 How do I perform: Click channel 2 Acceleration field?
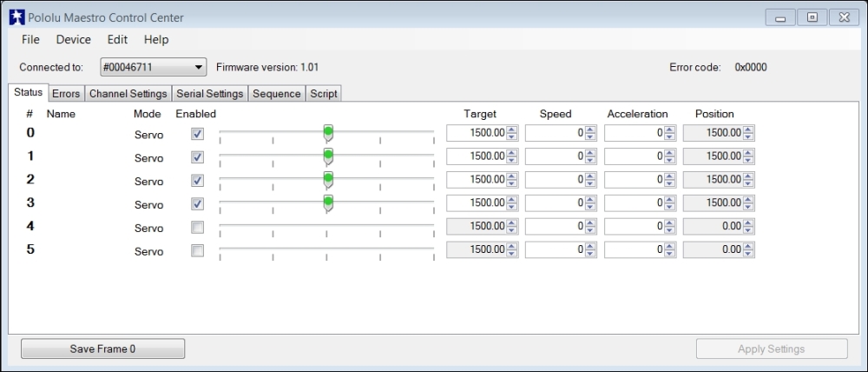pyautogui.click(x=640, y=180)
